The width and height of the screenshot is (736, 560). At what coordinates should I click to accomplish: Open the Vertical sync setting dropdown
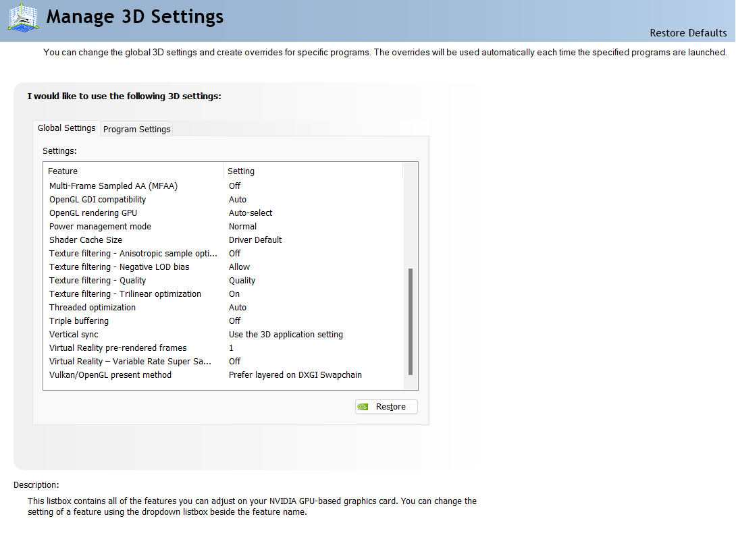(x=286, y=335)
